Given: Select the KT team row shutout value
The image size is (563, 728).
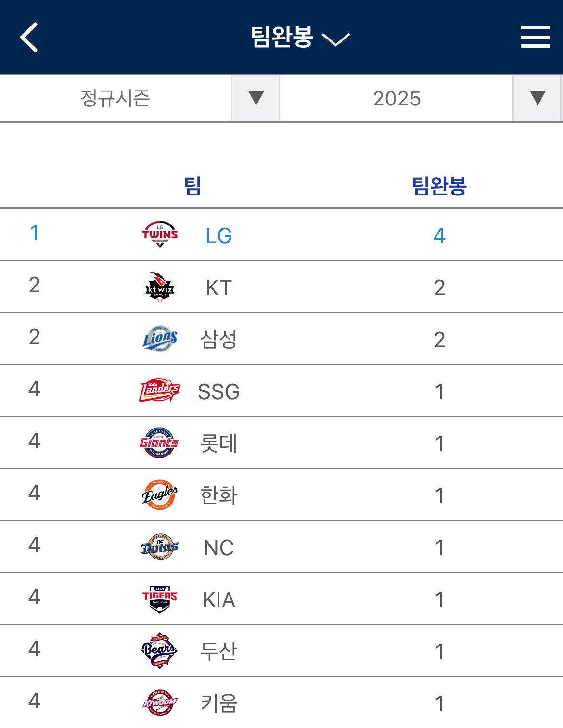Looking at the screenshot, I should tap(439, 288).
